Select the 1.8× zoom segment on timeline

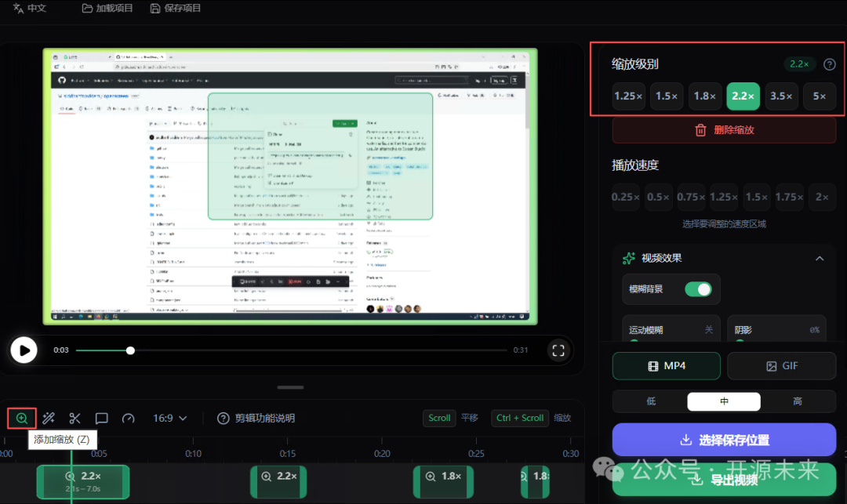tap(443, 482)
